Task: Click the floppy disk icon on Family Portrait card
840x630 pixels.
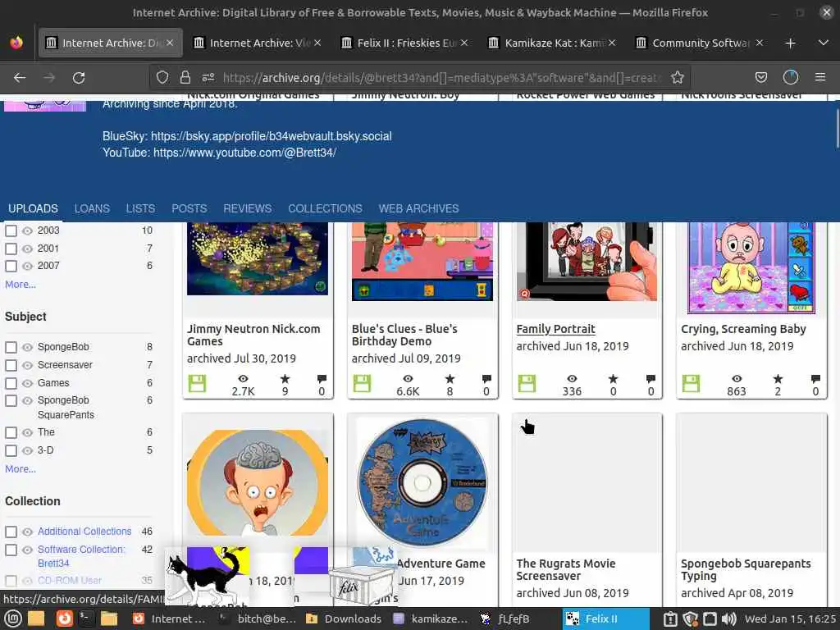Action: click(x=527, y=384)
